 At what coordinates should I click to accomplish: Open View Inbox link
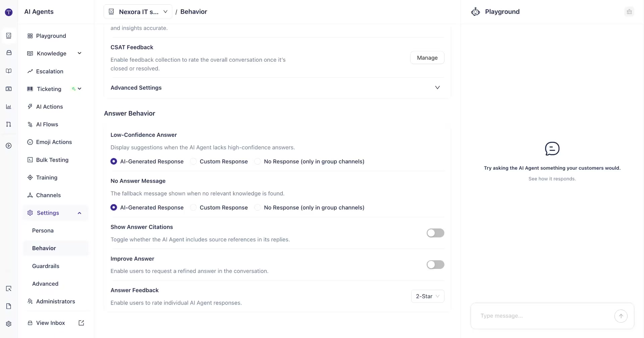click(x=50, y=323)
